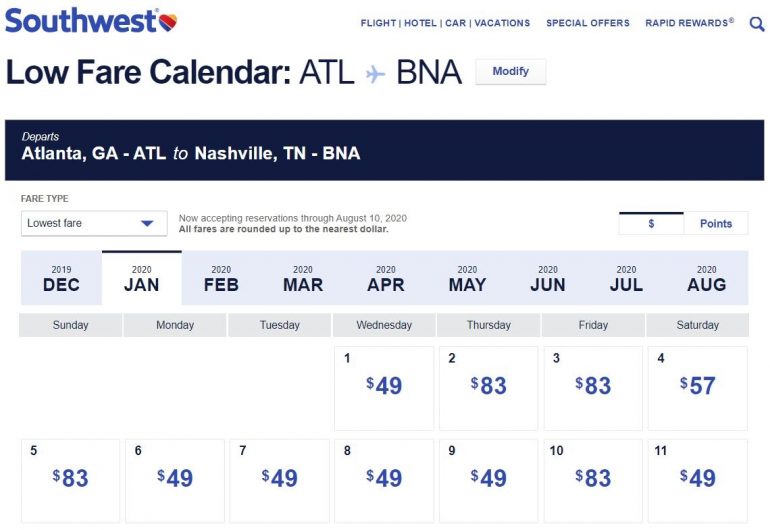The height and width of the screenshot is (530, 770).
Task: Click the airplane icon between ATL and BNA
Action: [x=375, y=73]
